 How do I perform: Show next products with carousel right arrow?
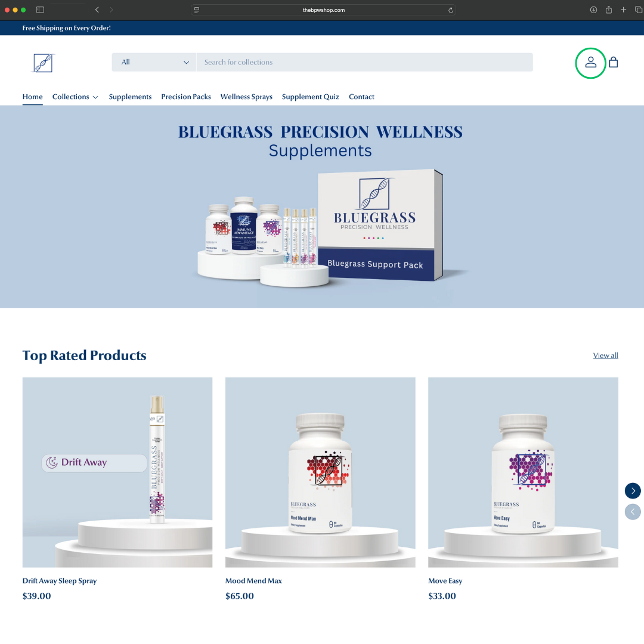(633, 490)
